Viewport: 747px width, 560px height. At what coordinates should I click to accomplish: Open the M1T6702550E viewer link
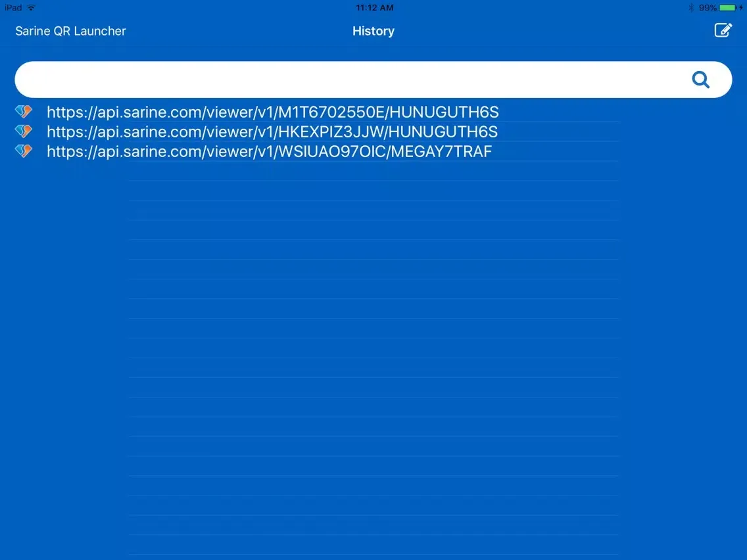(272, 112)
